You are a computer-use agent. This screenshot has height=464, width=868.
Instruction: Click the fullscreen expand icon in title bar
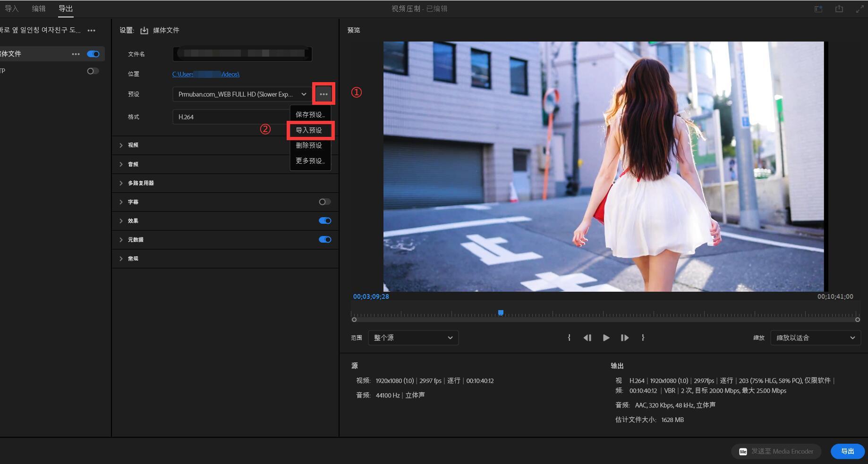(x=859, y=8)
